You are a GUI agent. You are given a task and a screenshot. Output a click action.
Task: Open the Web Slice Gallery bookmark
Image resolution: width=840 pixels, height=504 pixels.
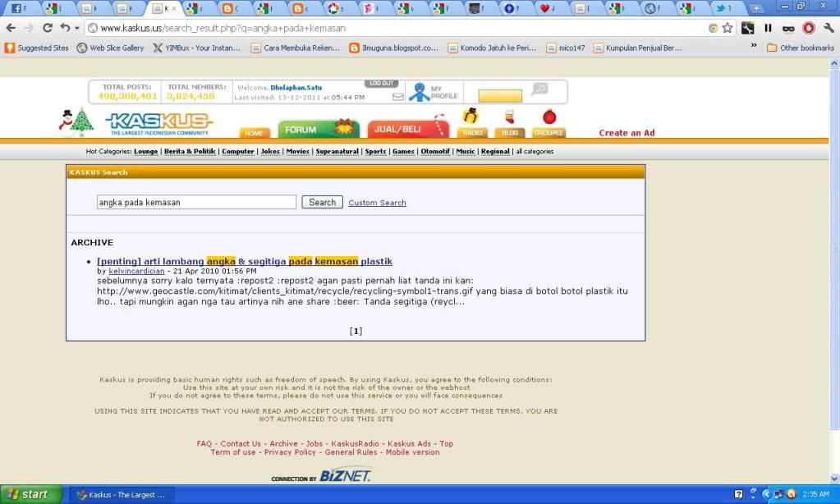[x=110, y=48]
